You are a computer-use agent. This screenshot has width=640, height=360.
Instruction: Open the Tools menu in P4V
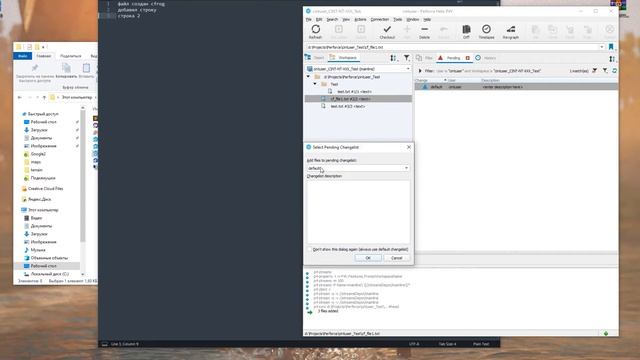coord(398,19)
